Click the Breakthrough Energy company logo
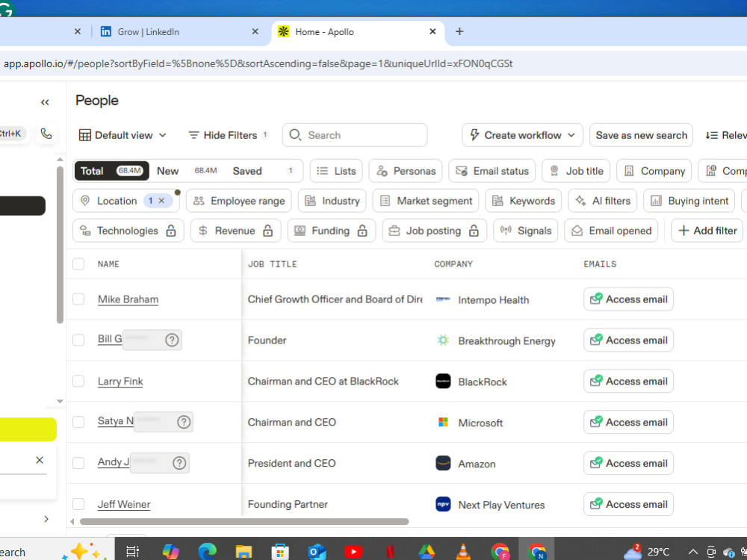The width and height of the screenshot is (747, 560). coord(443,340)
